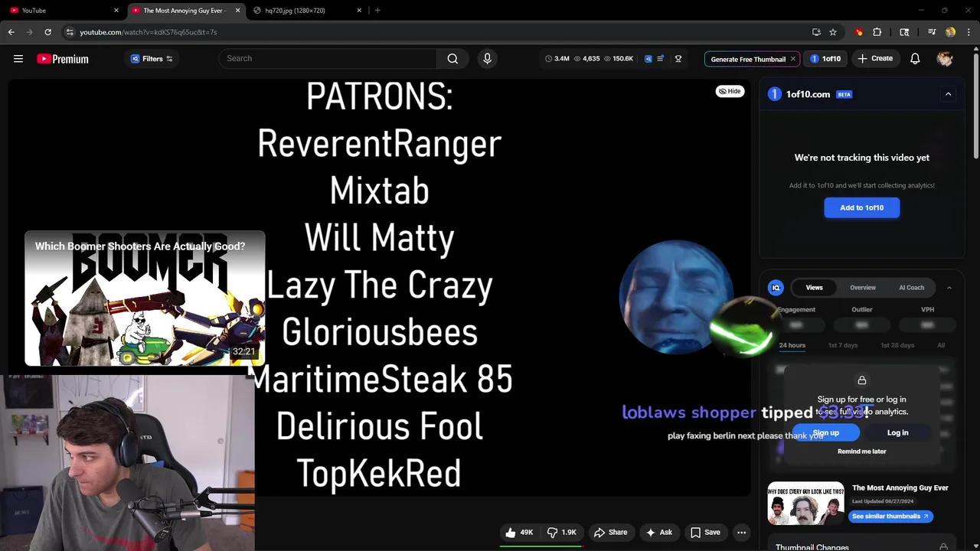Select the AI Coach tab
Image resolution: width=980 pixels, height=551 pixels.
click(x=911, y=288)
